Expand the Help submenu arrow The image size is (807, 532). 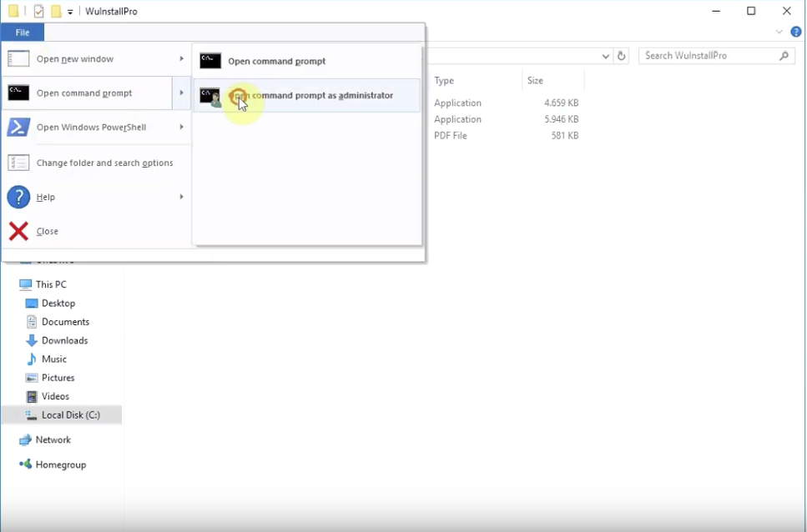pos(181,198)
